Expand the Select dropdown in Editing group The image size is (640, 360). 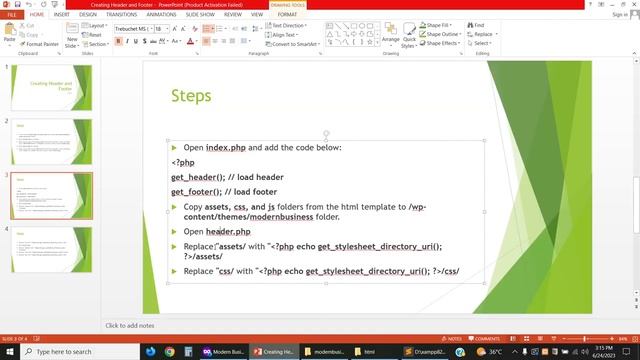480,43
